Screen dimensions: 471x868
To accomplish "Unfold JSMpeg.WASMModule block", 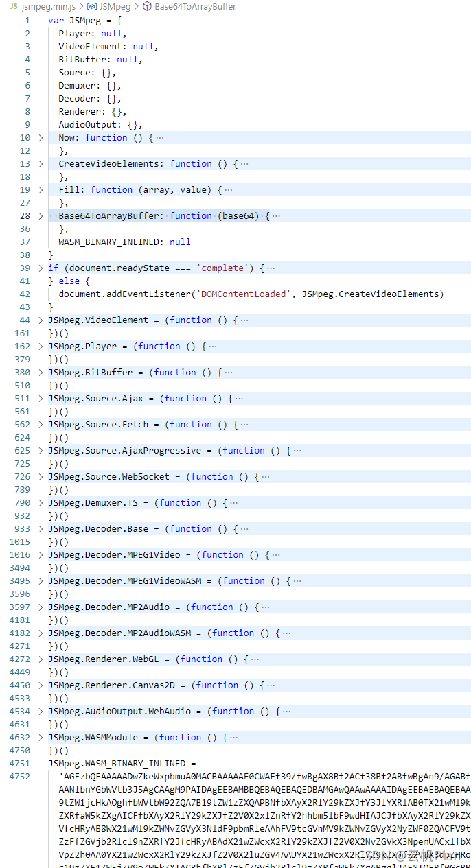I will 41,738.
